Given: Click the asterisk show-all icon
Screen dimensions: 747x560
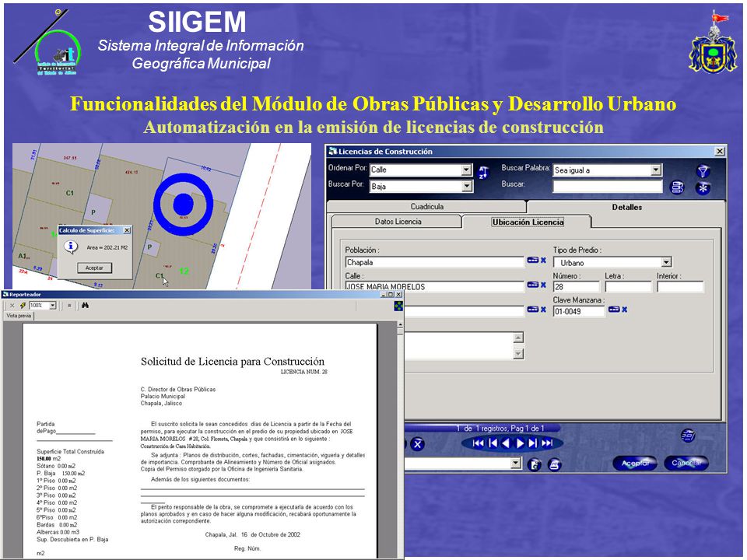Looking at the screenshot, I should (x=703, y=188).
